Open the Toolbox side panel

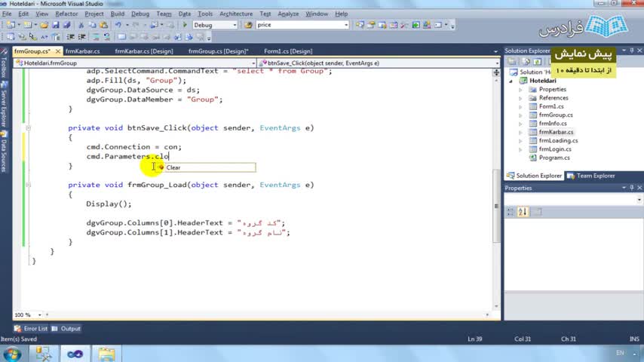coord(4,62)
